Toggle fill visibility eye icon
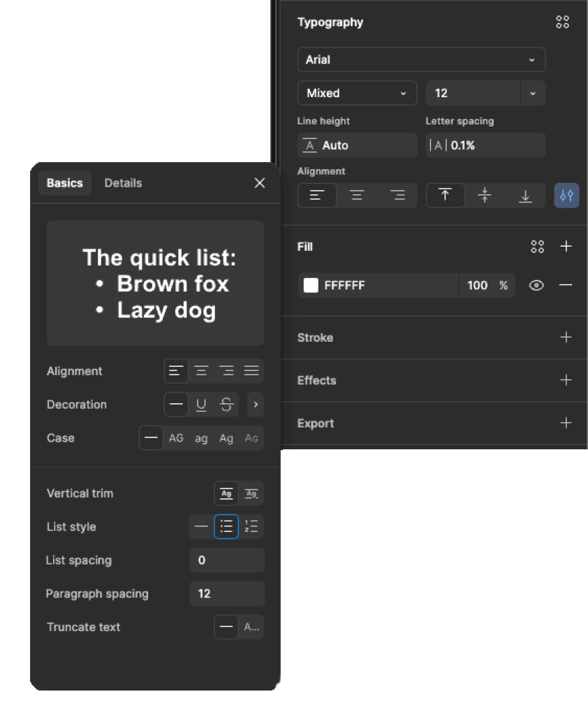588x710 pixels. click(x=536, y=285)
